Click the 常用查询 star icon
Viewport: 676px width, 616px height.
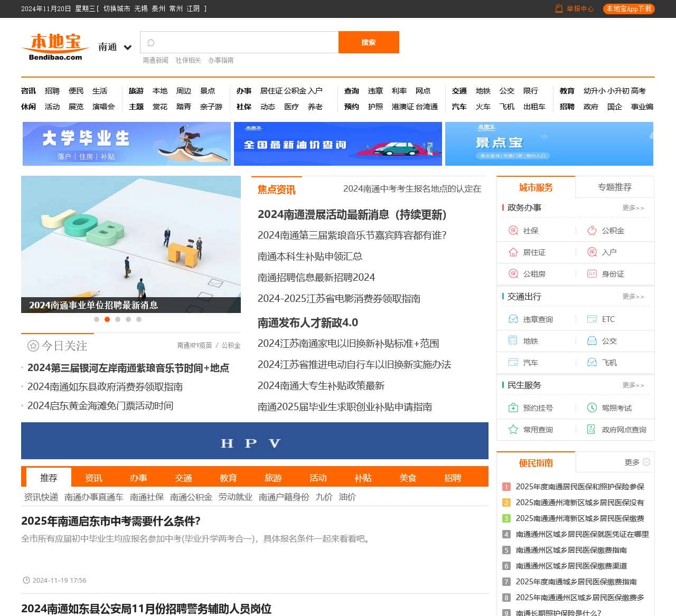coord(513,430)
